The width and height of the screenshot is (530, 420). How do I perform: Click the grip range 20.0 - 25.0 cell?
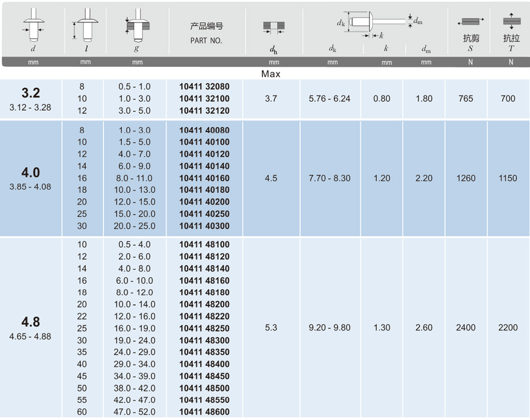[x=136, y=226]
